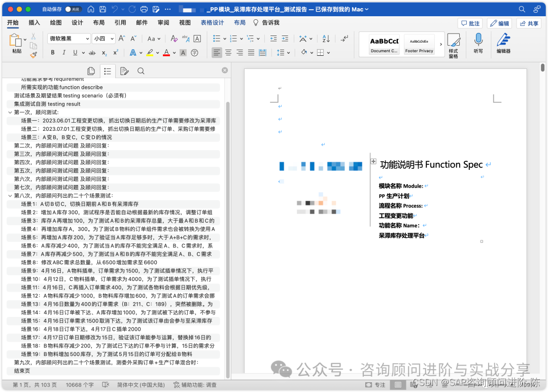The width and height of the screenshot is (548, 392).
Task: Open the 开始 ribbon tab
Action: [13, 23]
